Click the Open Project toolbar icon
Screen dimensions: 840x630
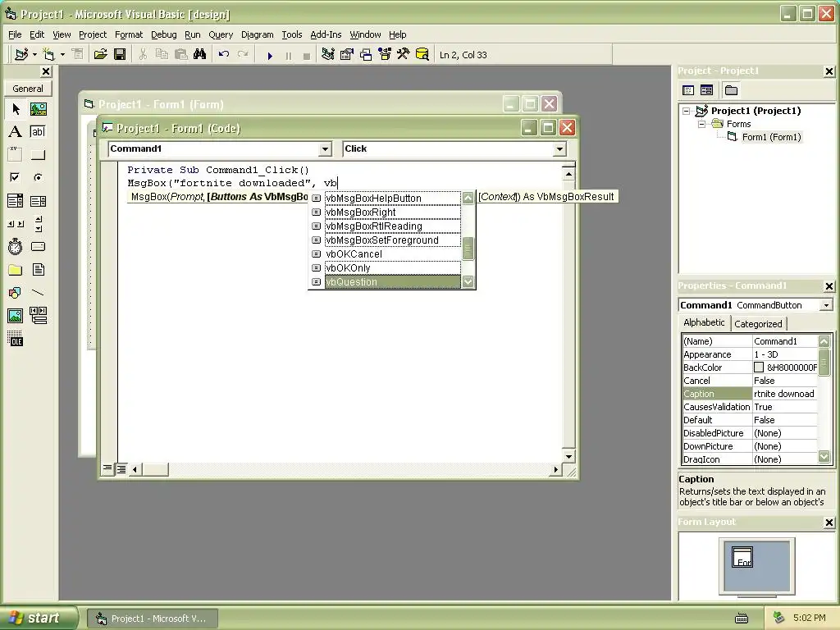click(100, 55)
